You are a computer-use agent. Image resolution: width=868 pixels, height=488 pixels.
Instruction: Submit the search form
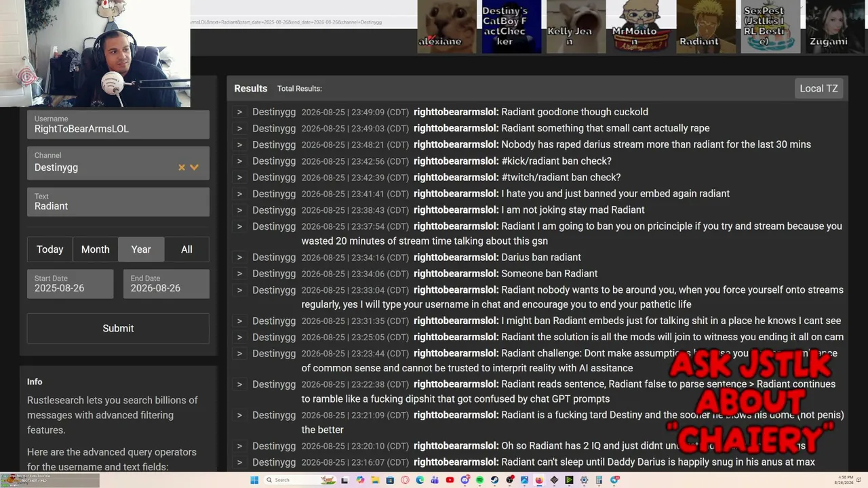(118, 328)
